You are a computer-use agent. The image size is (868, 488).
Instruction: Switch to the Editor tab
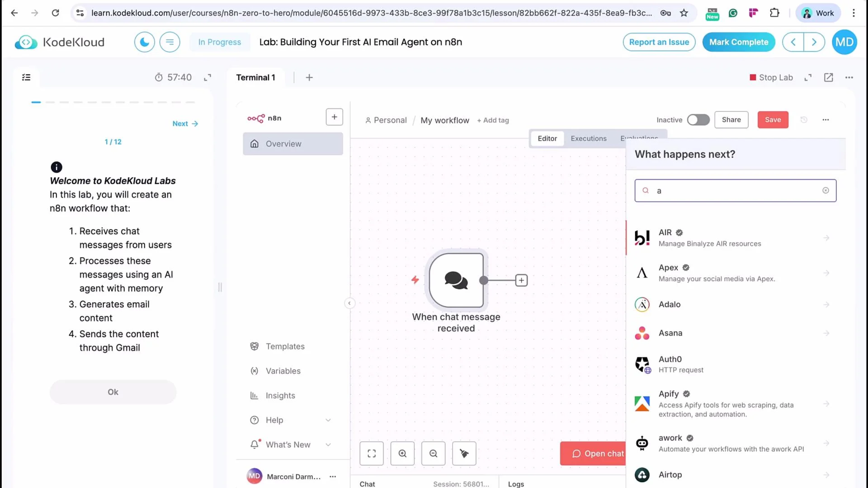pos(547,138)
